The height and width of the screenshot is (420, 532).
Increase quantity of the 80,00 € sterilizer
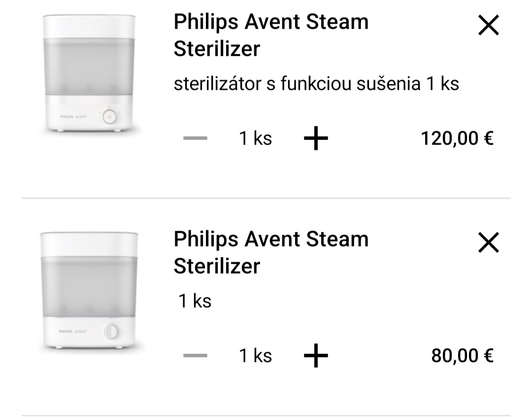click(316, 356)
